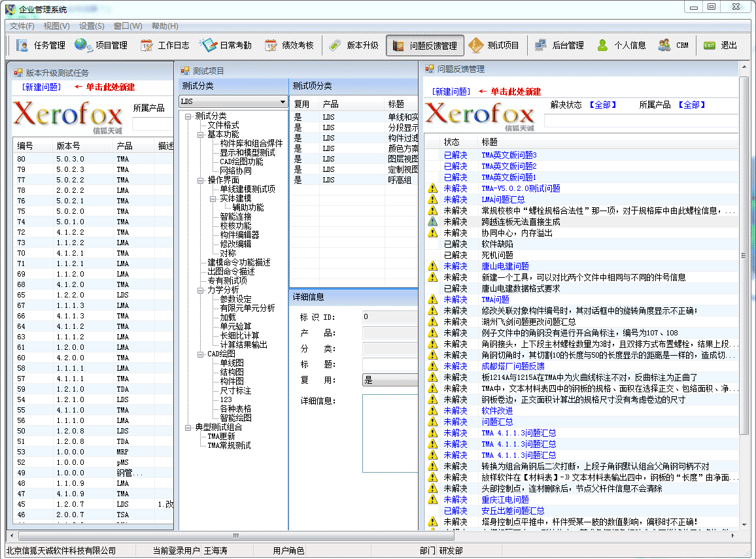Click the 详细信息 text area
Viewport: 756px width, 559px height.
pyautogui.click(x=390, y=433)
